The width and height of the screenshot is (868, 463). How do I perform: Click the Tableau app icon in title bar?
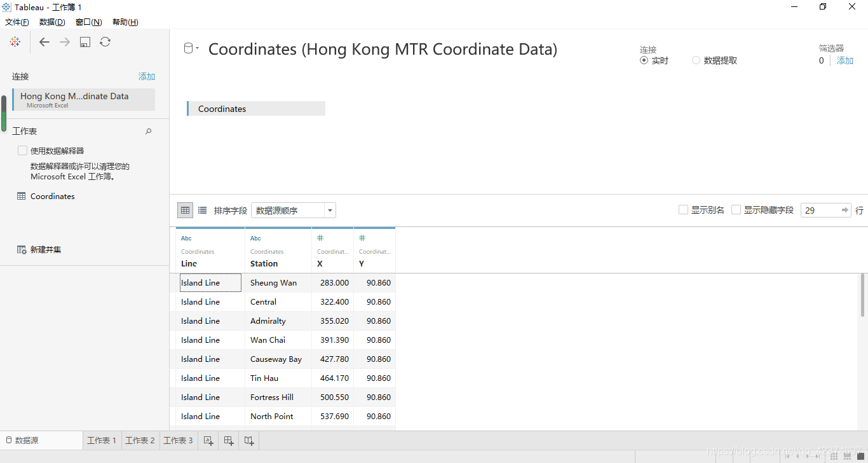pyautogui.click(x=6, y=7)
